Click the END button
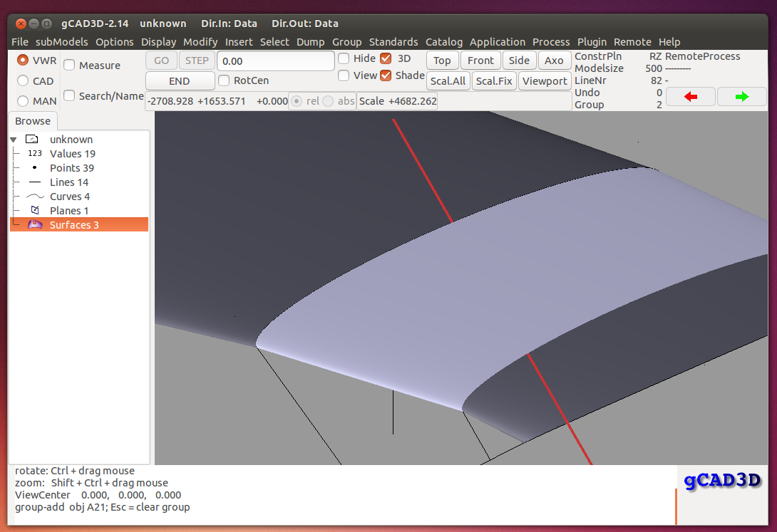The width and height of the screenshot is (777, 532). point(180,80)
